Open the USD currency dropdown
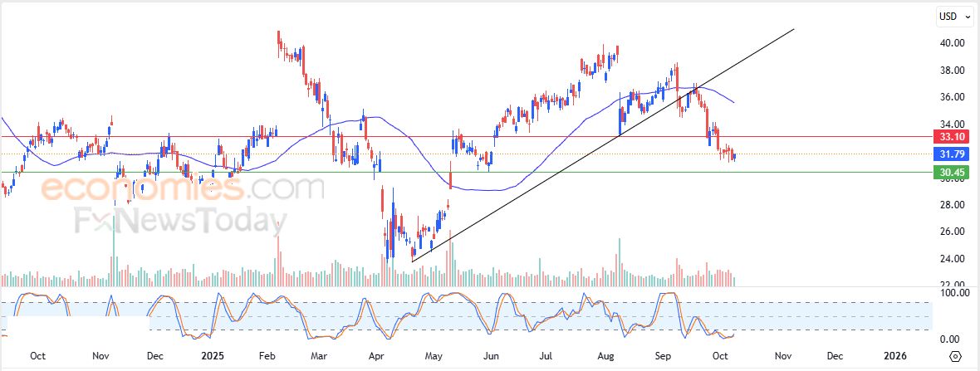Screen dimensions: 980x371 pyautogui.click(x=955, y=17)
